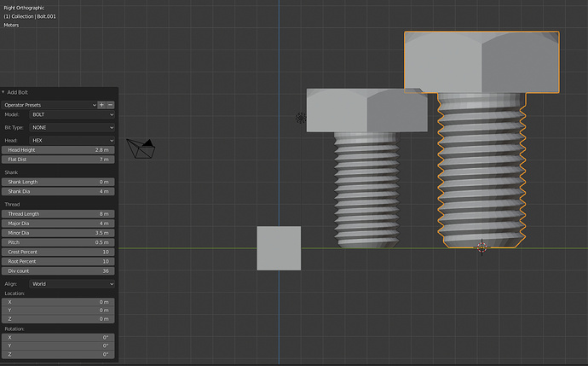588x366 pixels.
Task: Click the 3D cursor at bolt base
Action: tap(481, 247)
